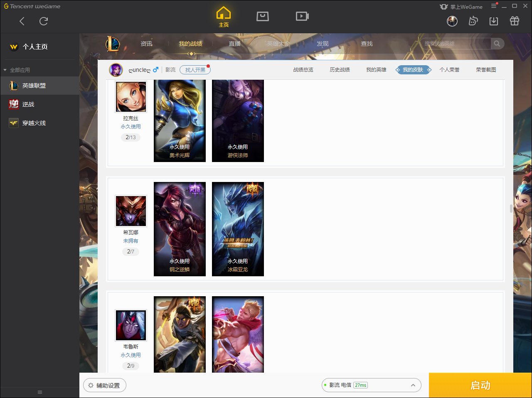Click the 2/9 skin count badge

(x=131, y=366)
